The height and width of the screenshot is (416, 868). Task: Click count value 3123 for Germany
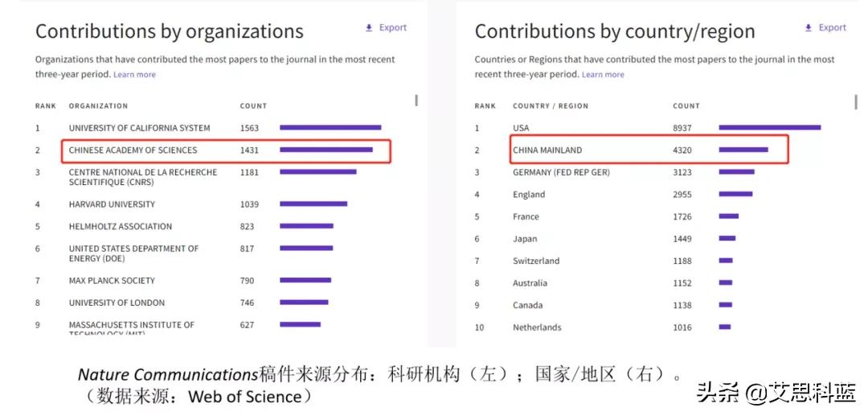(x=682, y=172)
